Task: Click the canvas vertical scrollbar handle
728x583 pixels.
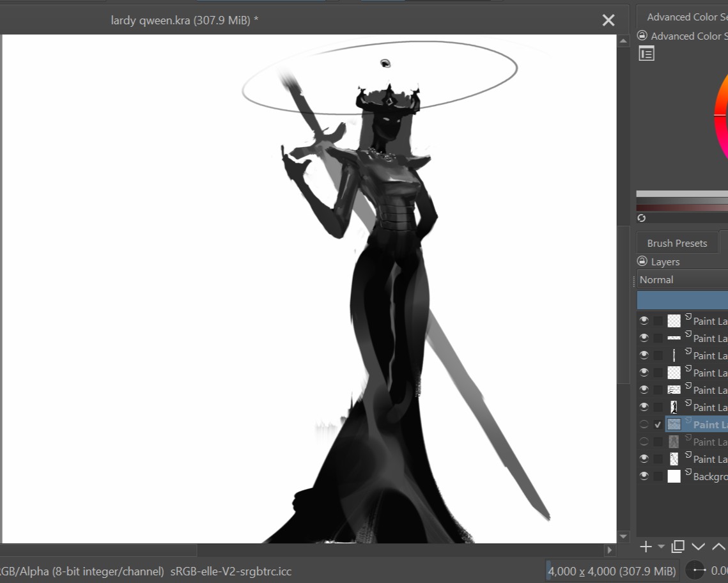Action: coord(623,304)
